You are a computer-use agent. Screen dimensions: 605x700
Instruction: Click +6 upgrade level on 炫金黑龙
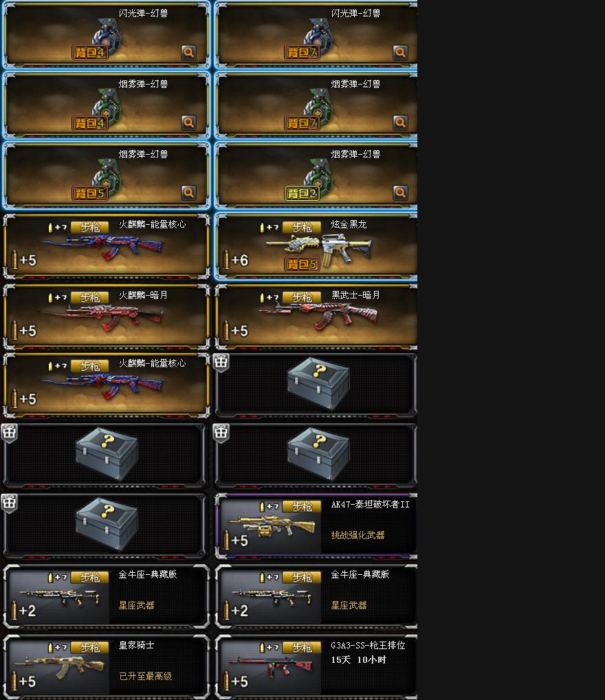[236, 260]
